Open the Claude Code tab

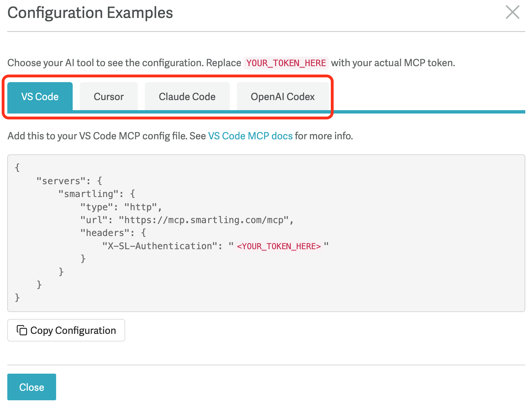click(187, 96)
